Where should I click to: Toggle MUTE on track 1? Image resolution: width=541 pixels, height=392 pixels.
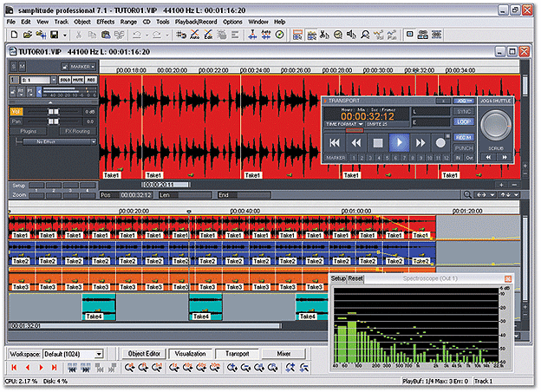point(78,80)
